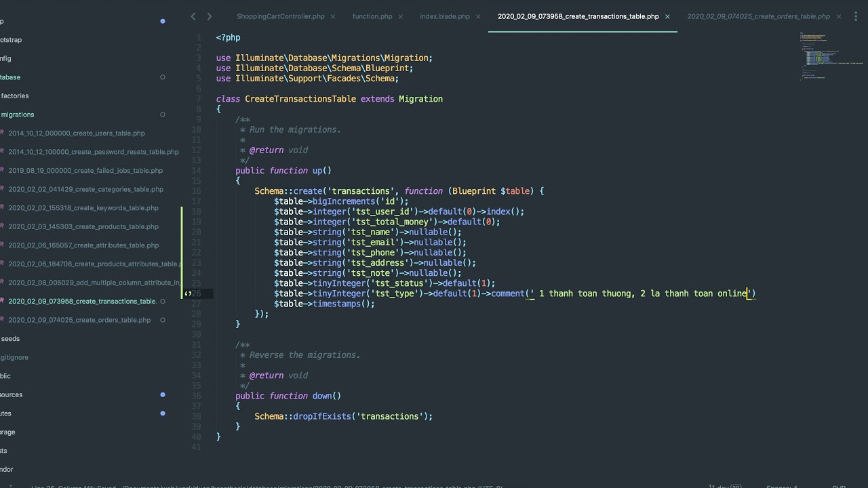This screenshot has height=488, width=868.
Task: Click line number 26 in the gutter
Action: [x=196, y=293]
